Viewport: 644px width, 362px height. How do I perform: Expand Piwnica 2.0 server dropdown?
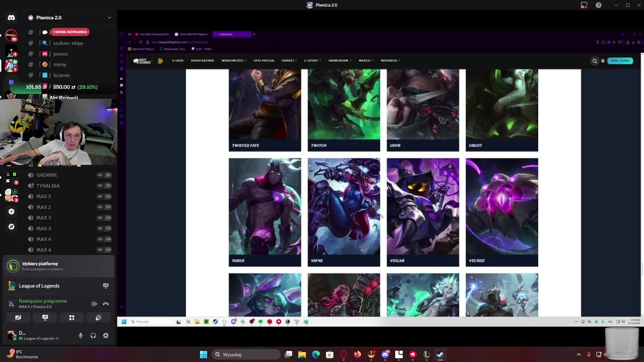(x=109, y=18)
